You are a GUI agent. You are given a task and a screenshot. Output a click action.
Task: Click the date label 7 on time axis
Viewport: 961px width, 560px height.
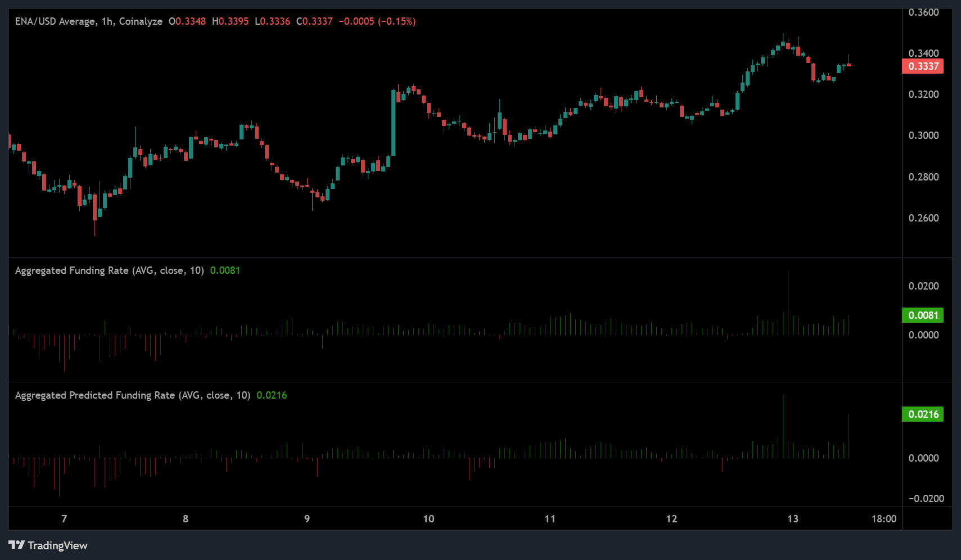[64, 519]
